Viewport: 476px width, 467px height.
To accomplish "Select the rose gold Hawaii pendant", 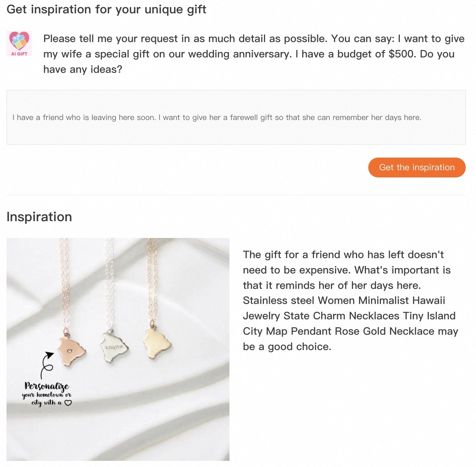I will tap(72, 351).
